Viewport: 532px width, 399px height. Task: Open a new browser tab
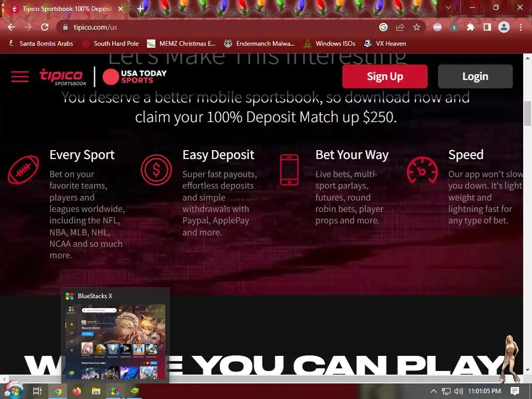click(140, 9)
